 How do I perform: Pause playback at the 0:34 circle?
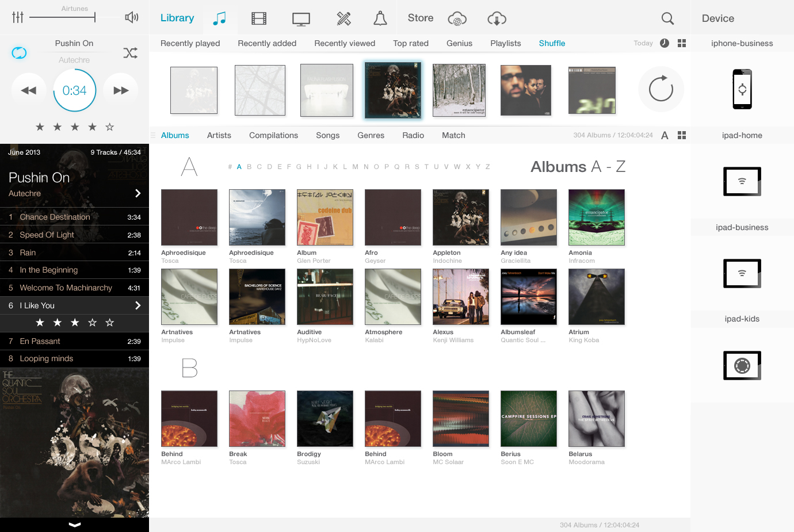[75, 90]
